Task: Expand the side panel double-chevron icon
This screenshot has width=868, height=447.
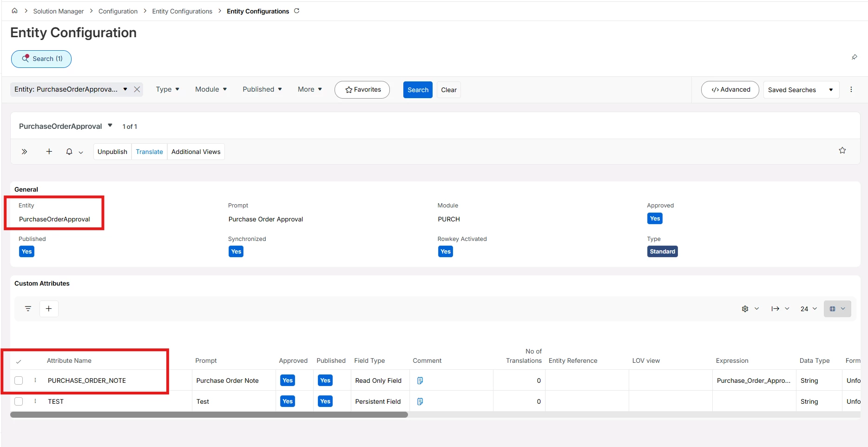Action: click(24, 152)
